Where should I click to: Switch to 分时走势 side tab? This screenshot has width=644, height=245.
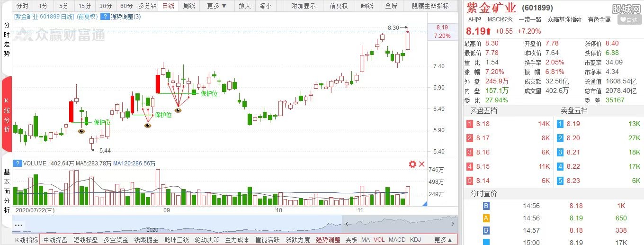pyautogui.click(x=7, y=39)
